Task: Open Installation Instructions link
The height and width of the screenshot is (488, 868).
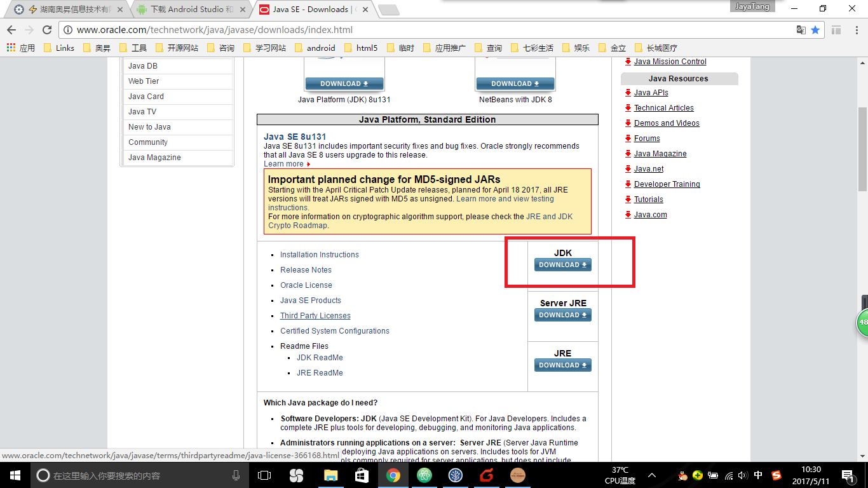Action: point(320,255)
